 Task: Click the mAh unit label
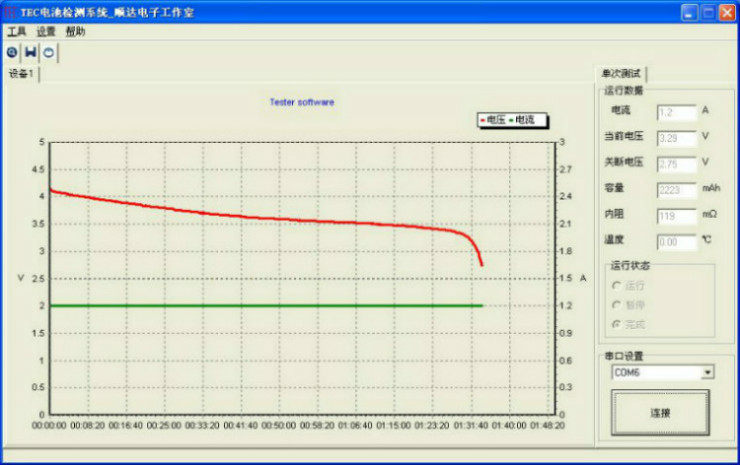(711, 188)
